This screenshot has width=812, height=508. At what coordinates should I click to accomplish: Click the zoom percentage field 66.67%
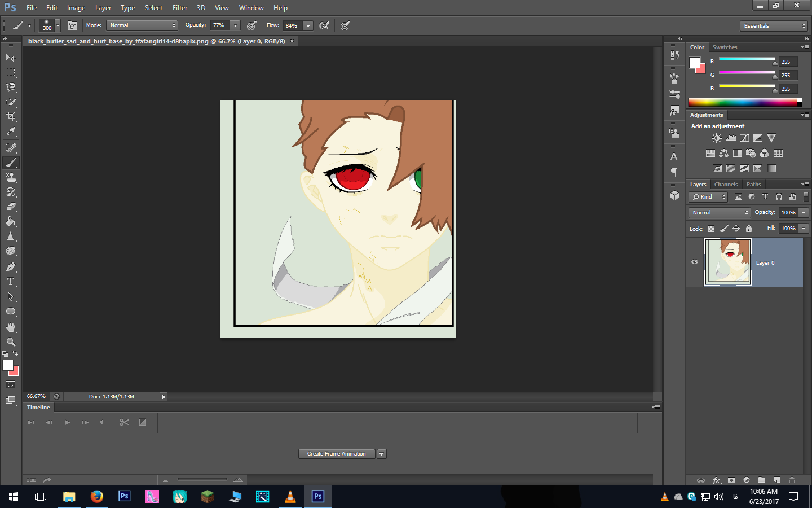click(36, 396)
